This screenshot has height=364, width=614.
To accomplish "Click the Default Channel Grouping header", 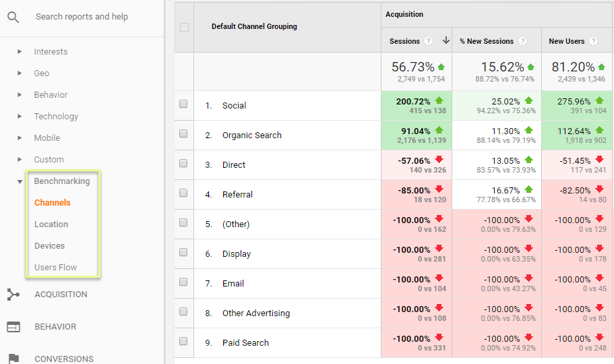I will coord(254,26).
